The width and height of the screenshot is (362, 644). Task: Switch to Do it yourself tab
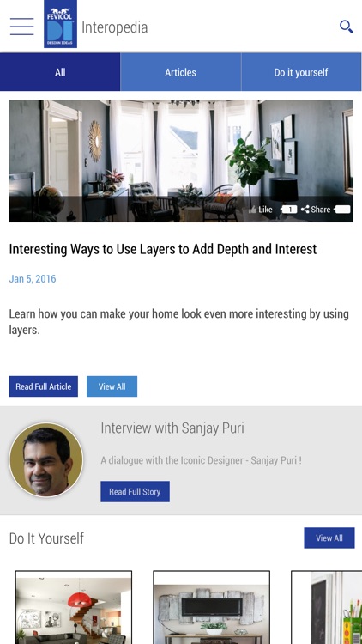pos(301,72)
